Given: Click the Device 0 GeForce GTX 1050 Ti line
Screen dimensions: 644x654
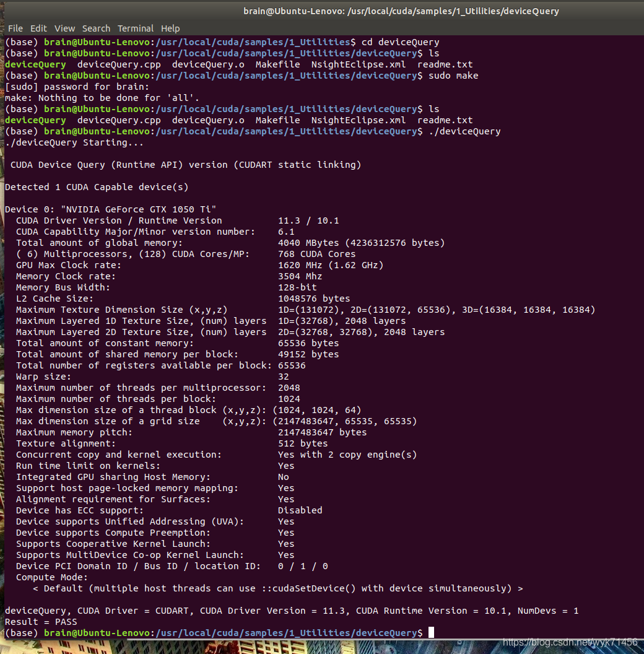Looking at the screenshot, I should click(110, 209).
